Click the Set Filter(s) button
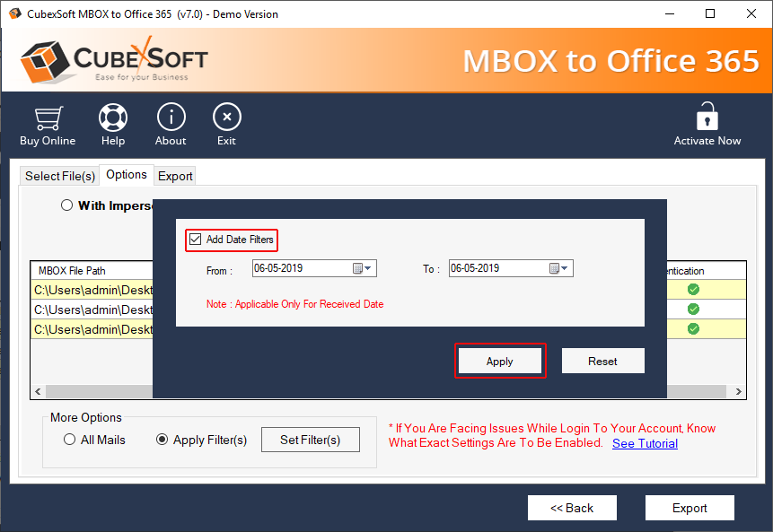 [310, 440]
